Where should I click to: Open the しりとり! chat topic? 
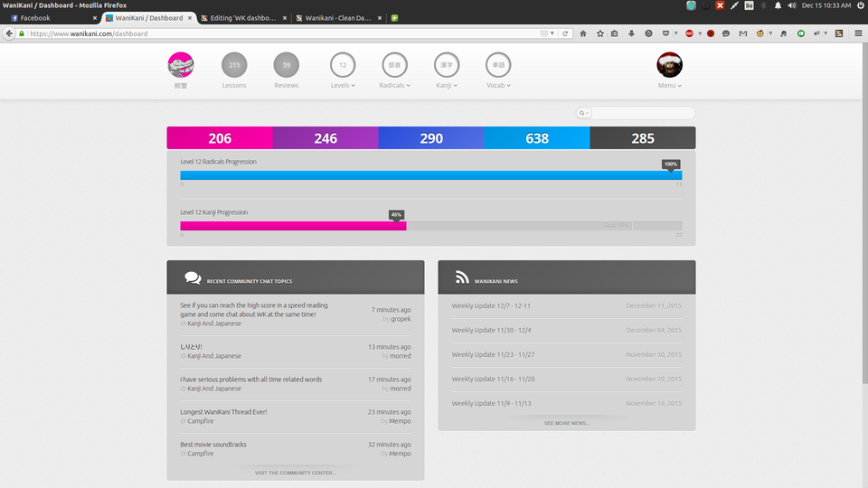click(x=191, y=347)
